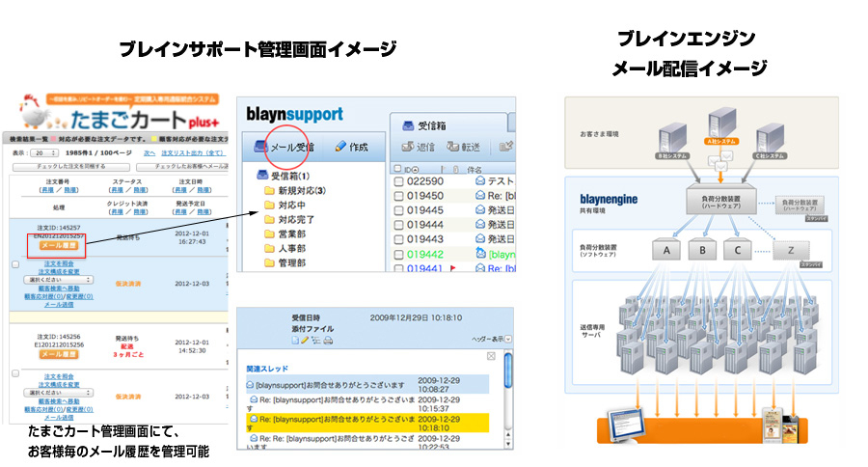Click the 注文リスト出力(全て) link
This screenshot has height=467, width=868.
[x=192, y=152]
